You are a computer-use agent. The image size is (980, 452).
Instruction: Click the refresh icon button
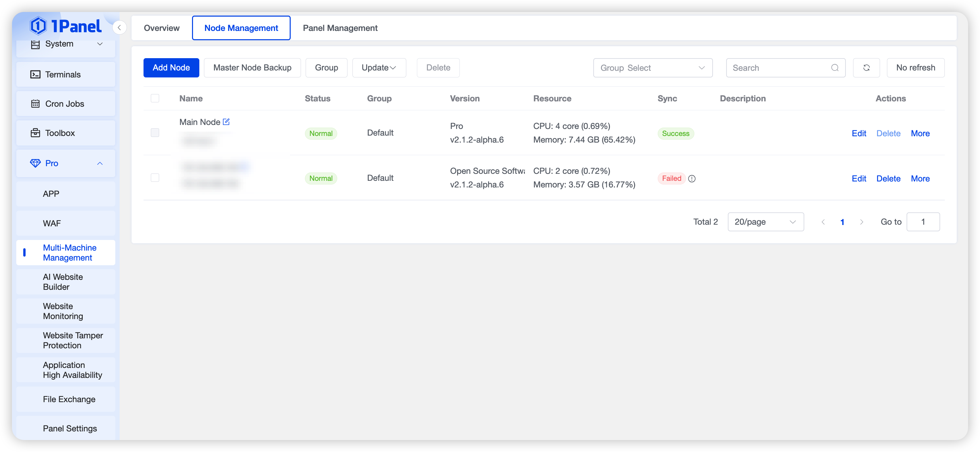coord(866,68)
